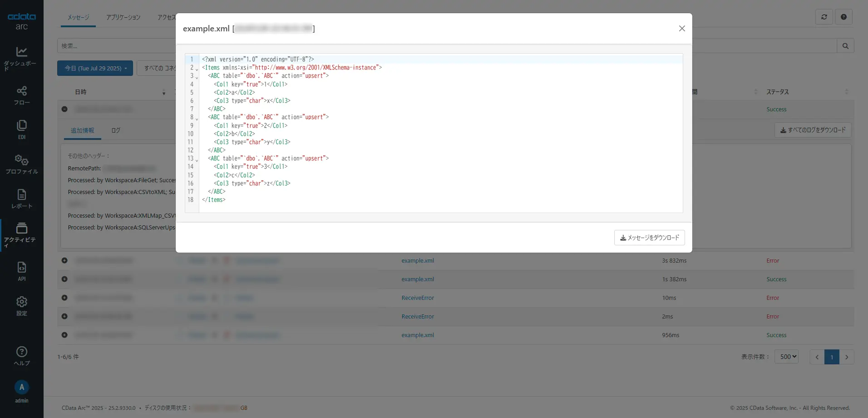This screenshot has height=418, width=868.
Task: Close the example.xml dialog
Action: 682,29
